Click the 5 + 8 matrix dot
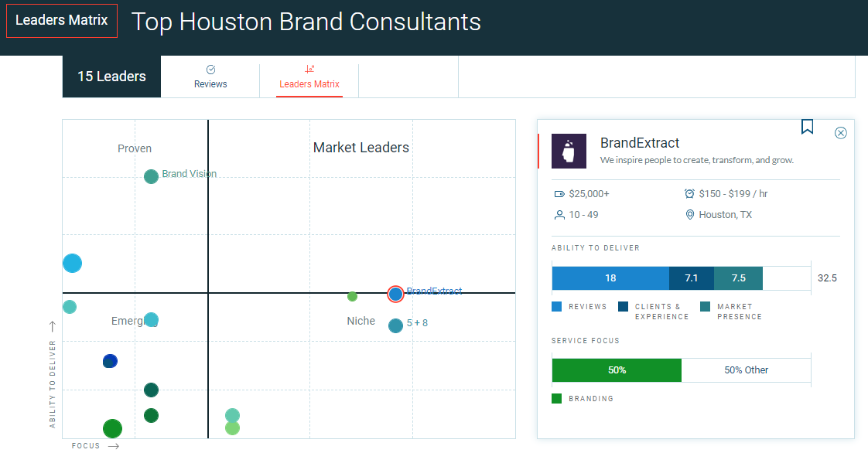 pyautogui.click(x=395, y=325)
